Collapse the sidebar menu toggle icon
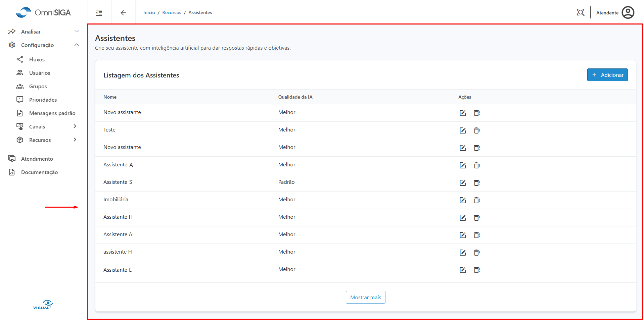 (99, 13)
